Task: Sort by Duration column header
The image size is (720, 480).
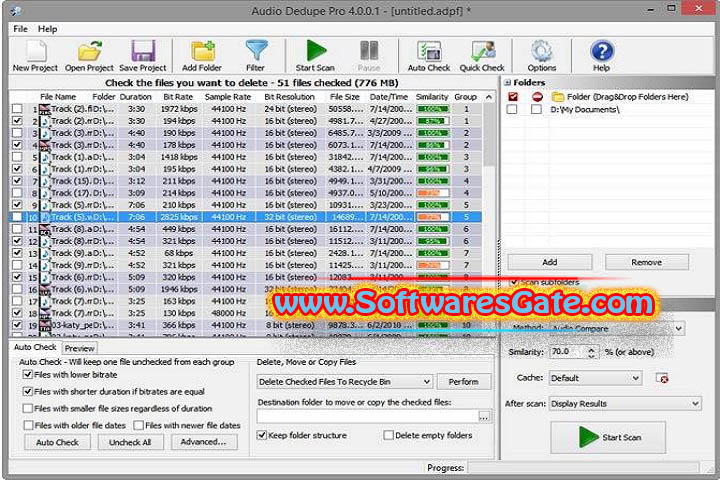Action: tap(135, 97)
